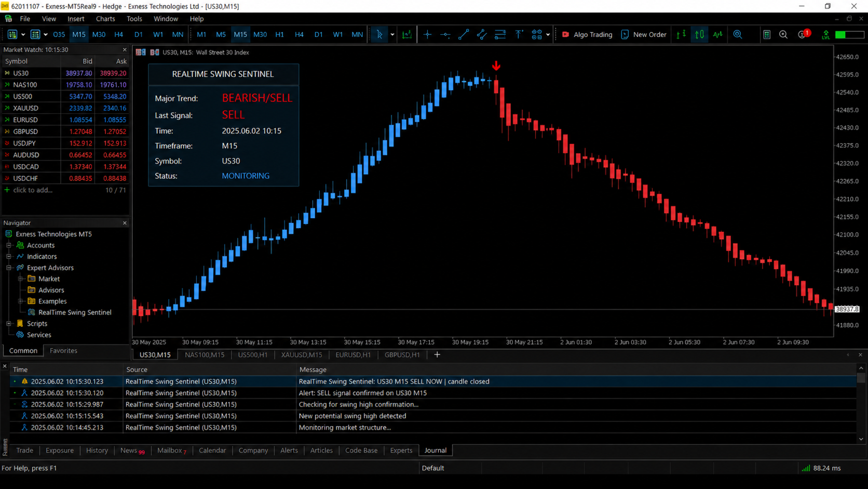Close the Market Watch panel

pos(125,50)
